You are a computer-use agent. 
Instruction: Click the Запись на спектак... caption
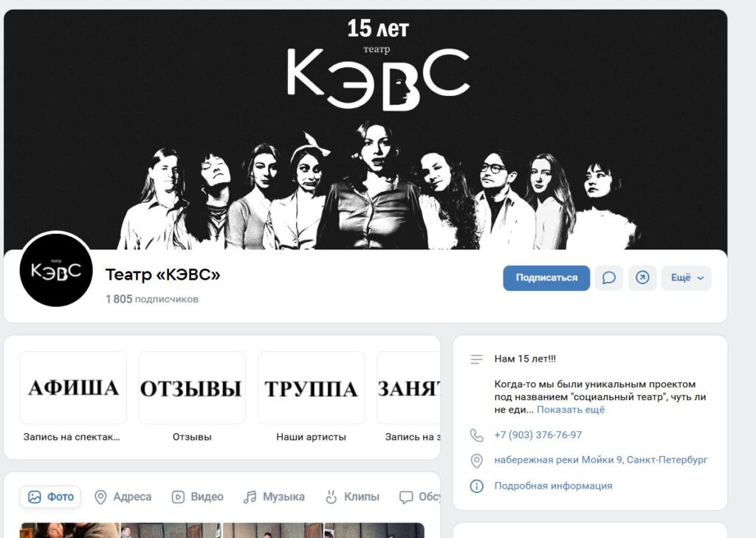(x=72, y=437)
